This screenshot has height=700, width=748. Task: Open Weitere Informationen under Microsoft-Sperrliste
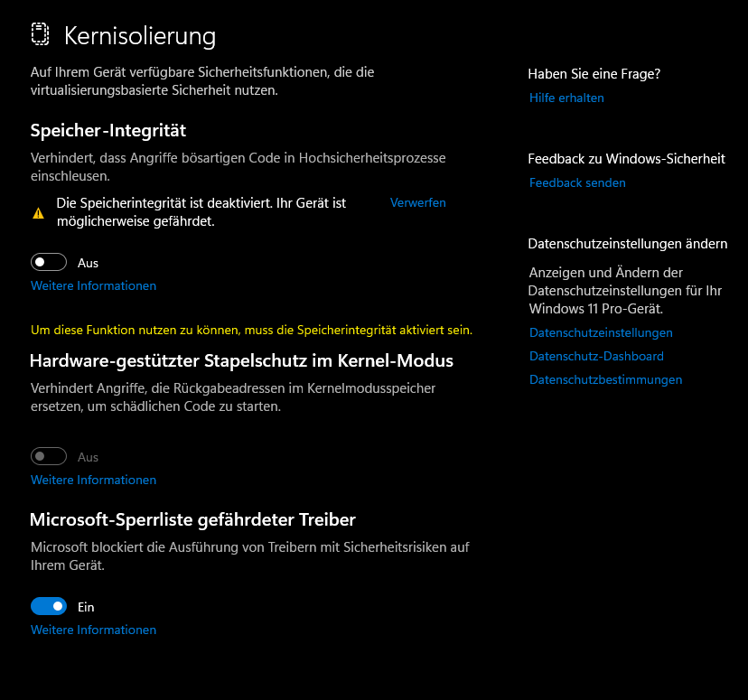pyautogui.click(x=94, y=630)
